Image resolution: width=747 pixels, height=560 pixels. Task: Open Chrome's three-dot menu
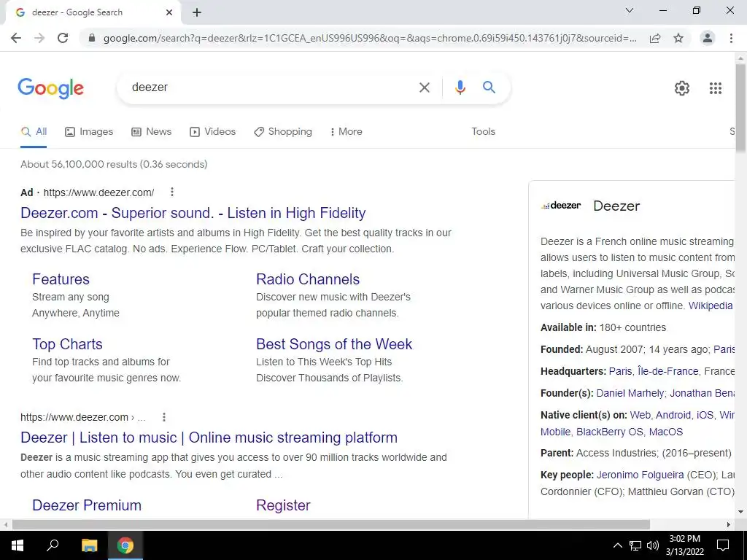tap(731, 38)
